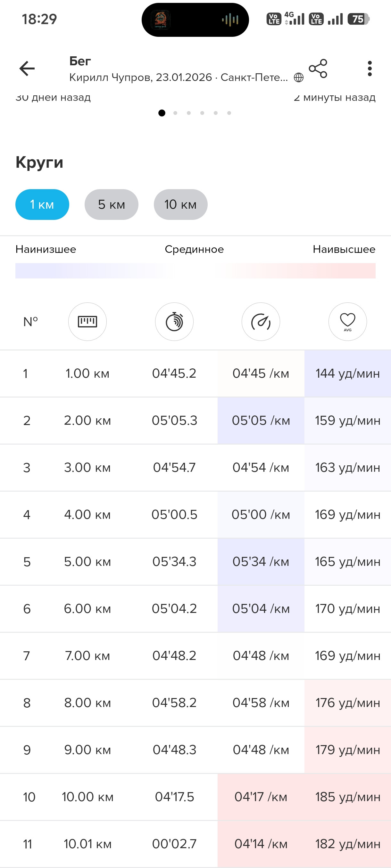Select lap 1 heart rate 144 уд/мин
This screenshot has height=868, width=391.
coord(347,373)
